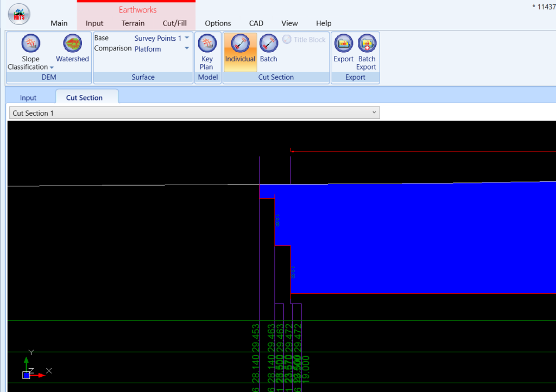Open the Options ribbon tab
The width and height of the screenshot is (556, 392).
click(x=218, y=23)
